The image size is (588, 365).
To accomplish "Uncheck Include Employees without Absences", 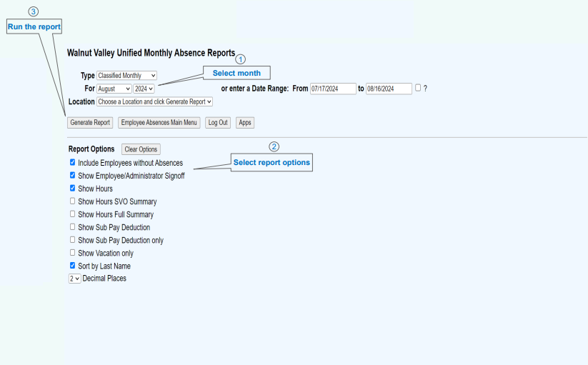I will (x=72, y=163).
